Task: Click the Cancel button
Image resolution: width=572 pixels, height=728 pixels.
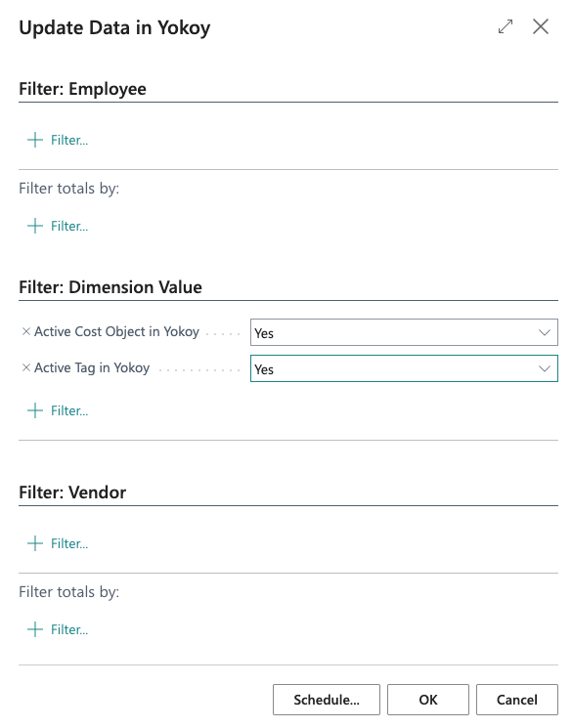Action: [516, 700]
